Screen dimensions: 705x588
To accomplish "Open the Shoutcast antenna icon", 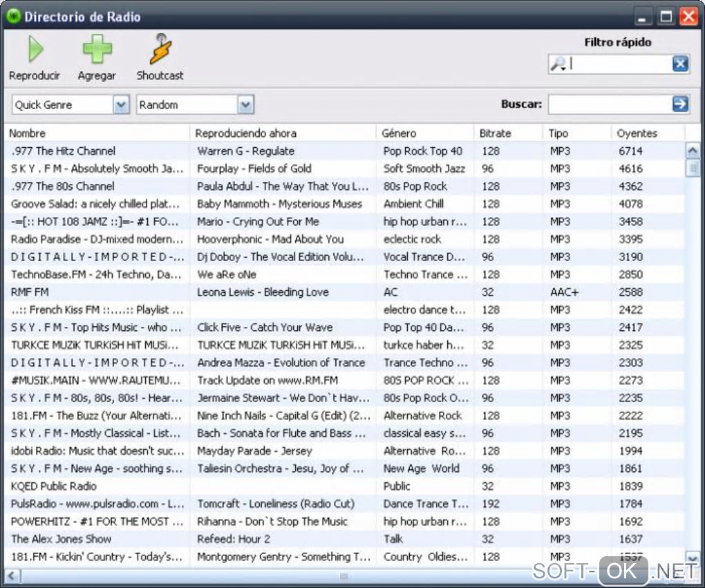I will click(x=160, y=50).
